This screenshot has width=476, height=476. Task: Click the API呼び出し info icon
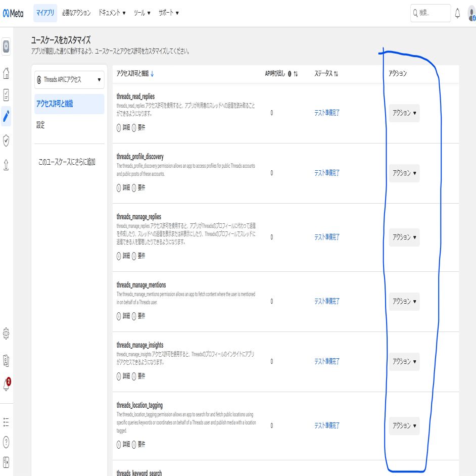(290, 73)
